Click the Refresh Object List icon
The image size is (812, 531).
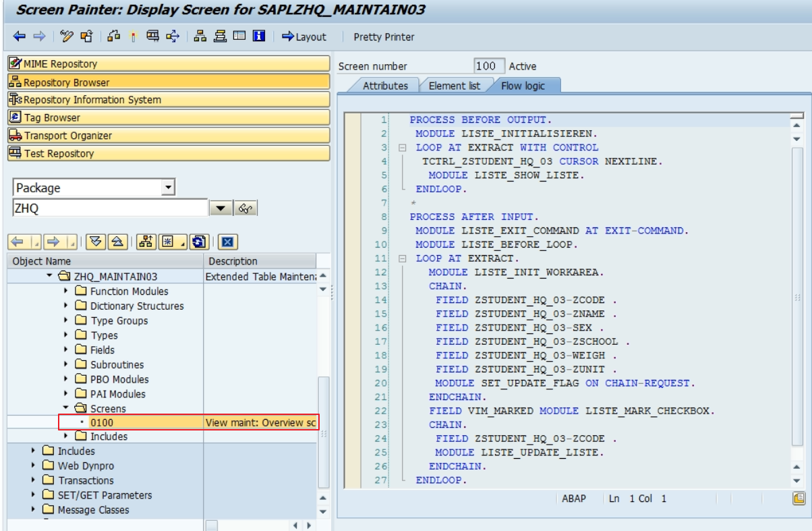(198, 242)
